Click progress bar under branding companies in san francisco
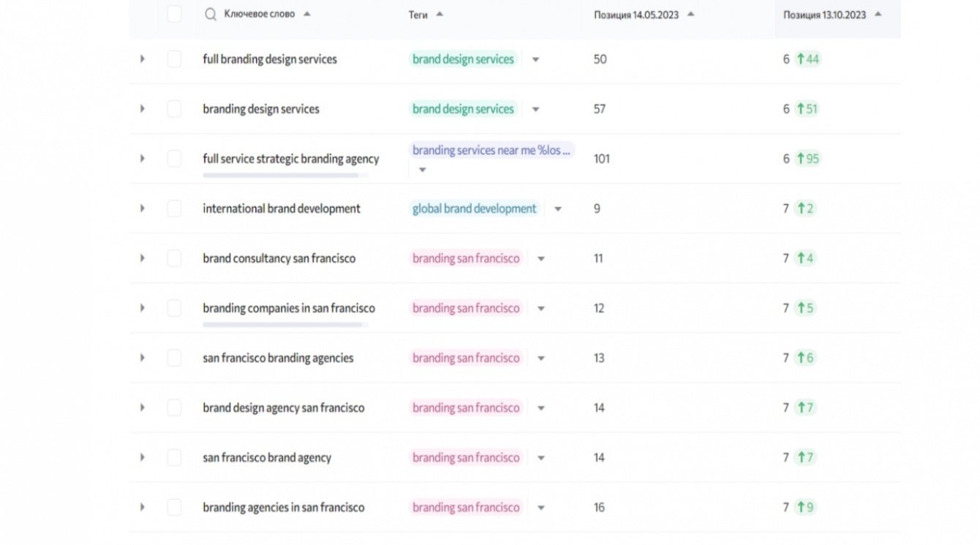980x545 pixels. coord(282,324)
